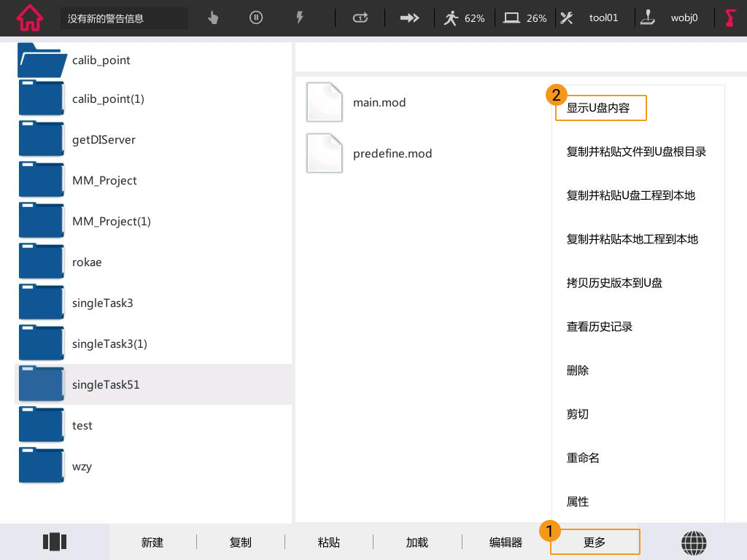Toggle the loop cycle mode icon
Screen dimensions: 747x560
point(360,18)
